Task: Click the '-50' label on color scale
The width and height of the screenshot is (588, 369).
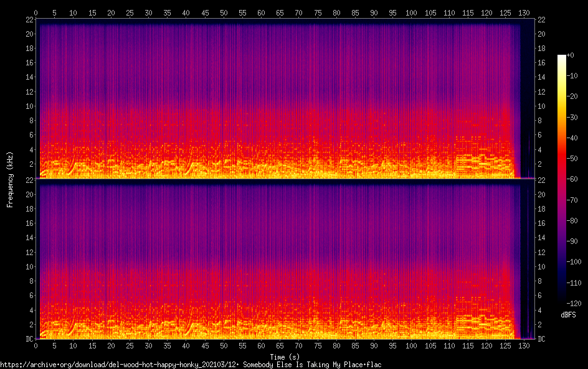Action: tap(572, 159)
